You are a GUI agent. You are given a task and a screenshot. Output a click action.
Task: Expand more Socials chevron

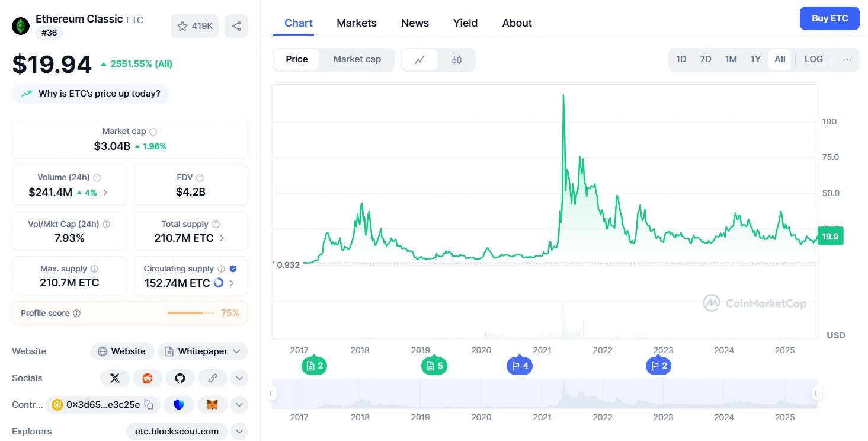239,378
